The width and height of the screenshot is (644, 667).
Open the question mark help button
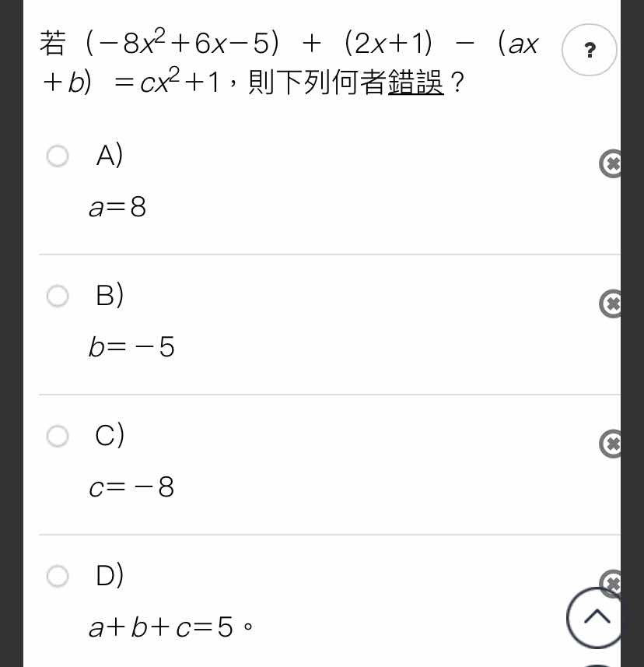click(589, 50)
